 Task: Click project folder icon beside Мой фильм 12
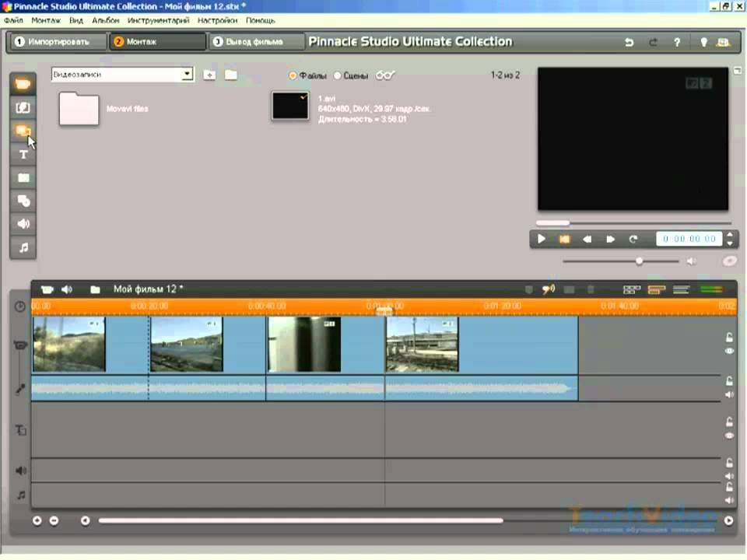click(95, 289)
